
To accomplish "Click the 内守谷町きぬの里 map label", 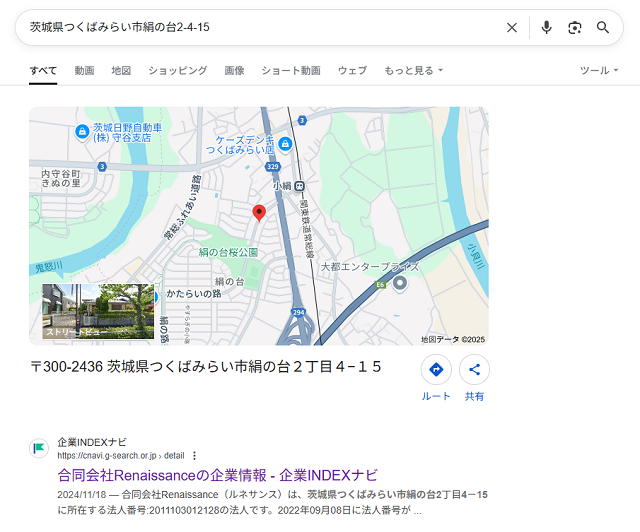I will (61, 178).
